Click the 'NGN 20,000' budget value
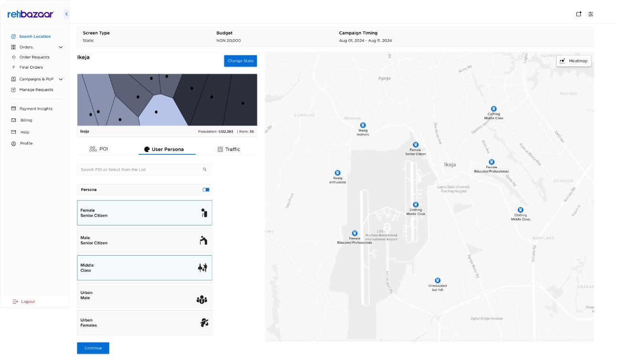 pos(229,41)
